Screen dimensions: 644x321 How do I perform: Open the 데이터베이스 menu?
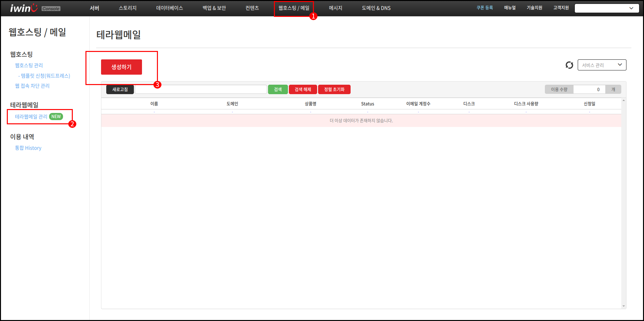tap(170, 8)
